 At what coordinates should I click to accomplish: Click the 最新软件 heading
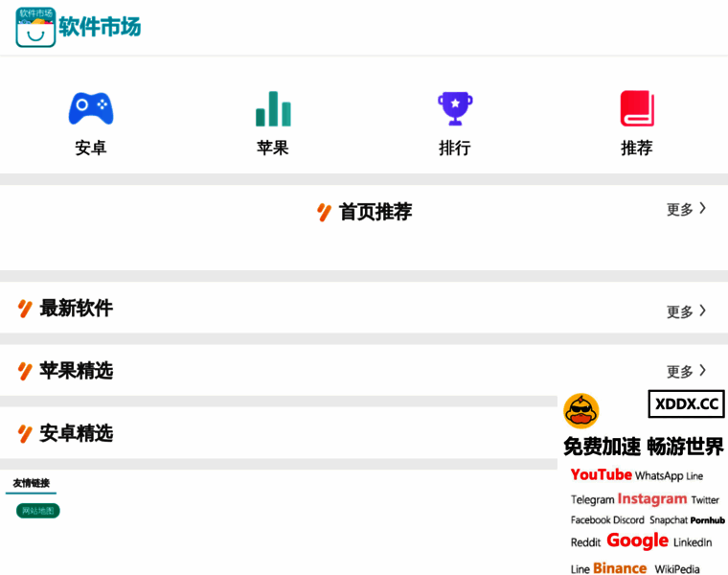pos(76,308)
